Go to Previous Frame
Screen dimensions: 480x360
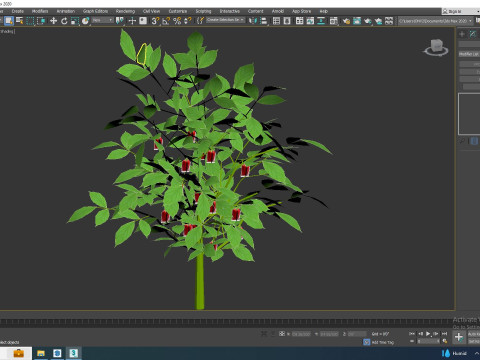pyautogui.click(x=420, y=334)
